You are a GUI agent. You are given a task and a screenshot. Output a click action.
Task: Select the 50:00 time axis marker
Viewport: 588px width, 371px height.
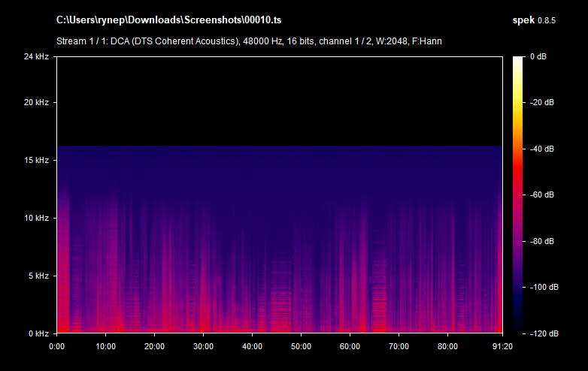pyautogui.click(x=301, y=346)
